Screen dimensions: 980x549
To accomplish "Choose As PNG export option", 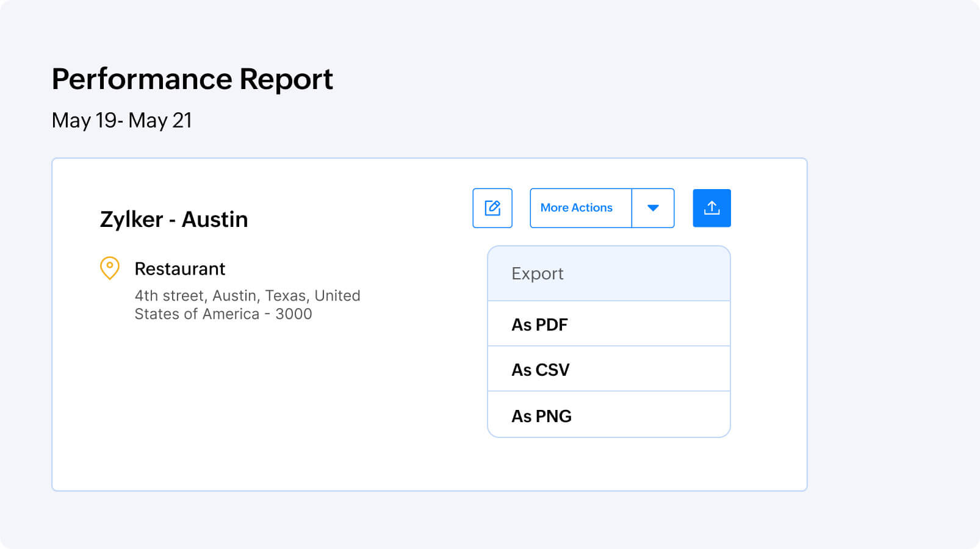I will (609, 415).
